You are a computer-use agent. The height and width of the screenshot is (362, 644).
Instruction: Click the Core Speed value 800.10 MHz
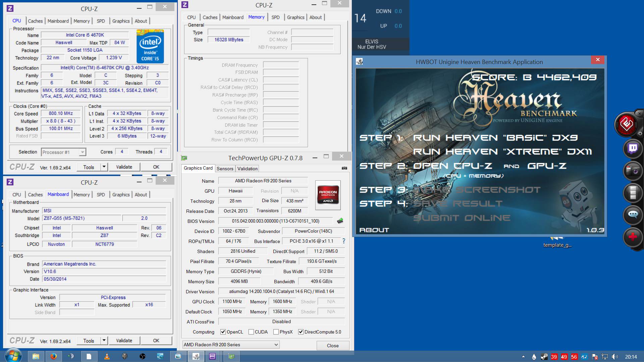[x=61, y=114]
